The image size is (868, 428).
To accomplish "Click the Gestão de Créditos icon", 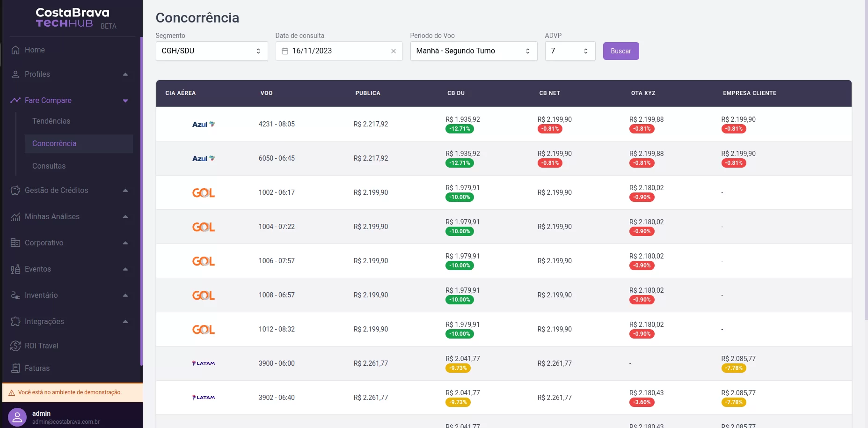I will click(15, 191).
